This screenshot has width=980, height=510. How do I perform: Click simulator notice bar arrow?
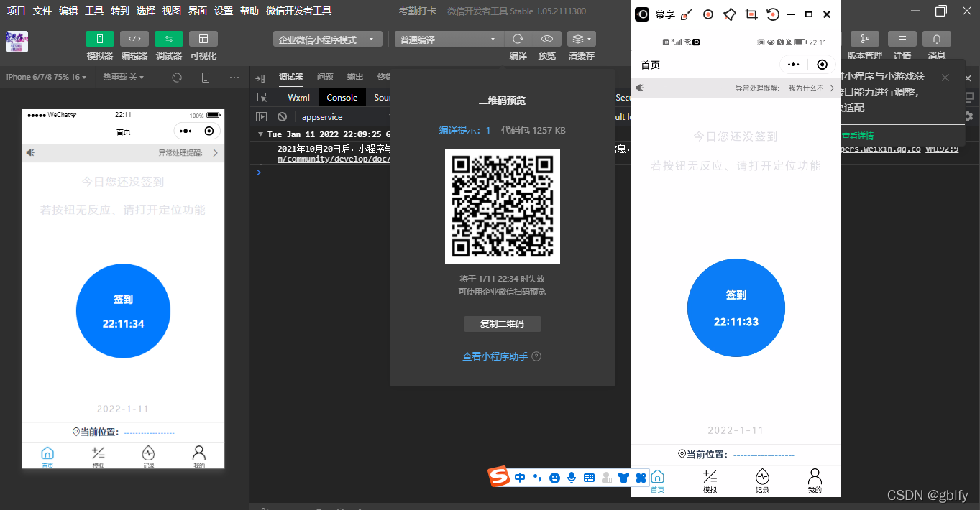[215, 152]
